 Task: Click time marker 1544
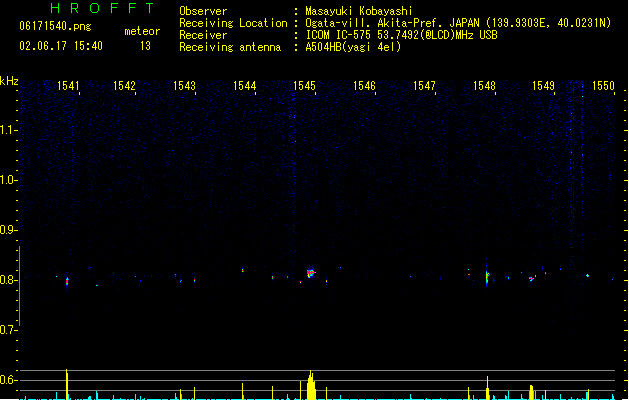245,86
